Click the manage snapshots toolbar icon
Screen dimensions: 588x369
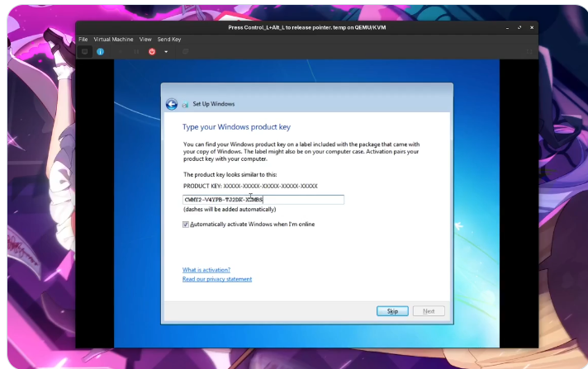click(x=185, y=52)
